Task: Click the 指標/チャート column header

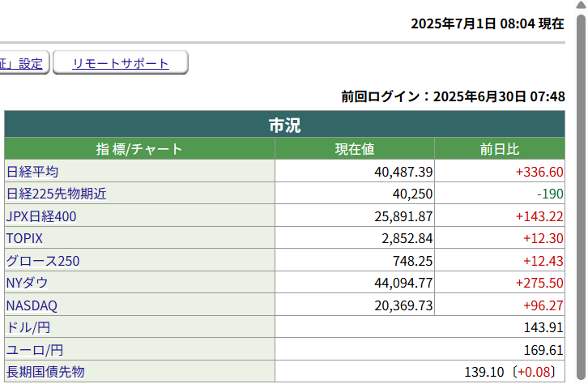Action: point(139,149)
